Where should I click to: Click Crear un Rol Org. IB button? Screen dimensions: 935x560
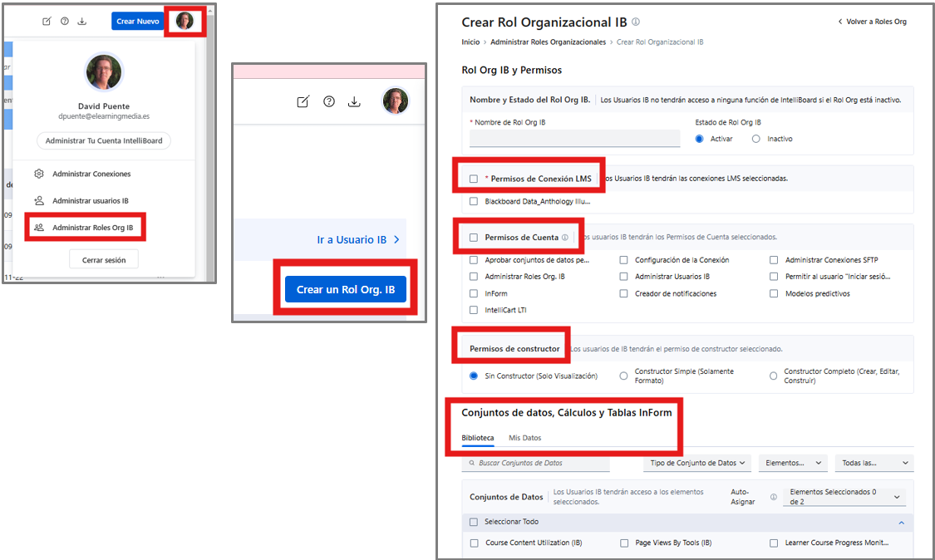pyautogui.click(x=345, y=289)
